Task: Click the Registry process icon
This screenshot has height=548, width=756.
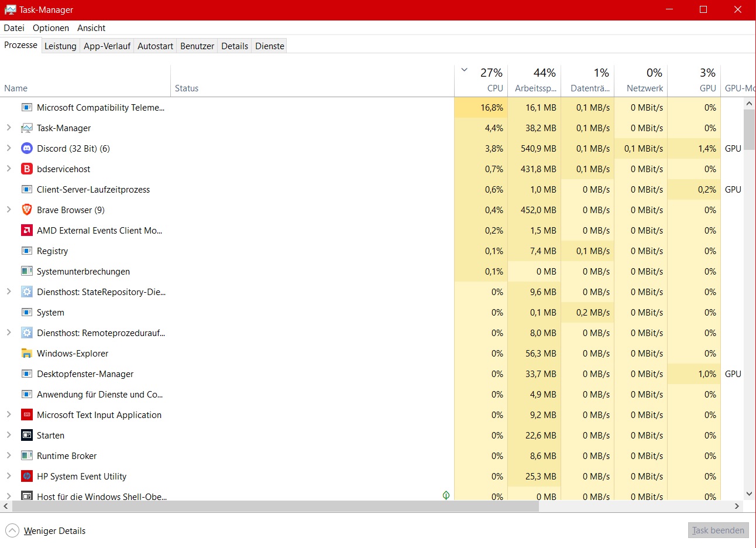Action: click(27, 251)
